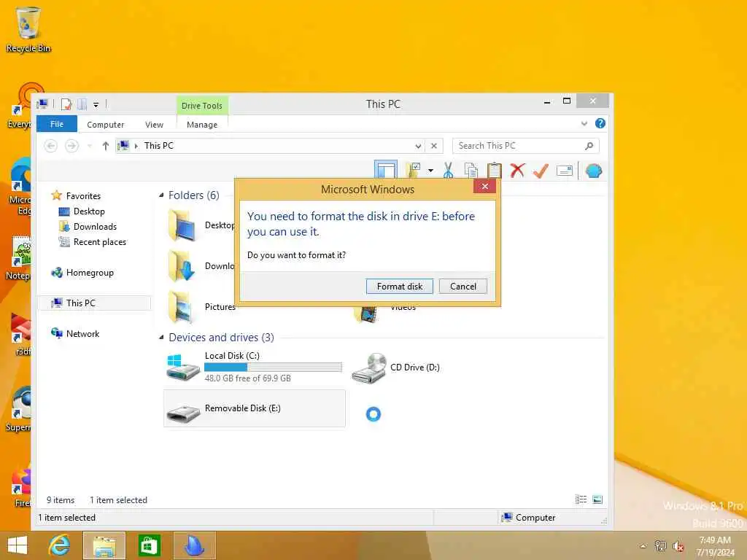Click the New folder quick access icon
Image resolution: width=747 pixels, height=560 pixels.
[x=82, y=104]
